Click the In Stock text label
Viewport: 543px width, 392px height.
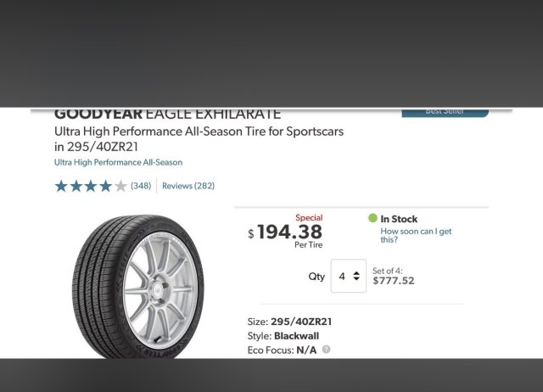coord(399,219)
